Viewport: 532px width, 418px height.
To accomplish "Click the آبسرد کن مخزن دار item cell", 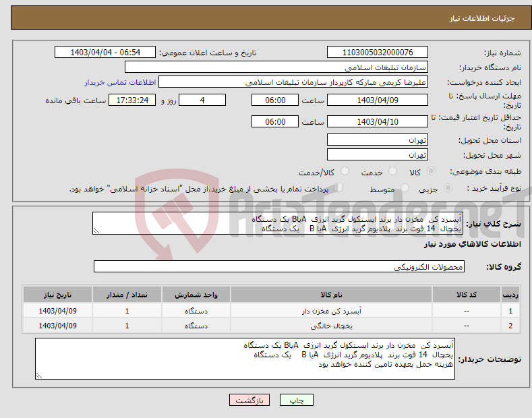I will (x=331, y=311).
